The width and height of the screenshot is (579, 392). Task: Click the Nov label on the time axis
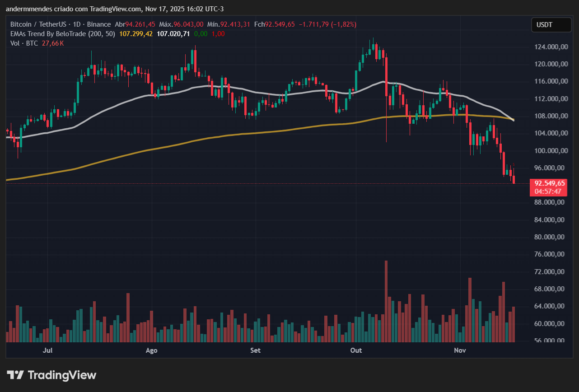tap(460, 350)
